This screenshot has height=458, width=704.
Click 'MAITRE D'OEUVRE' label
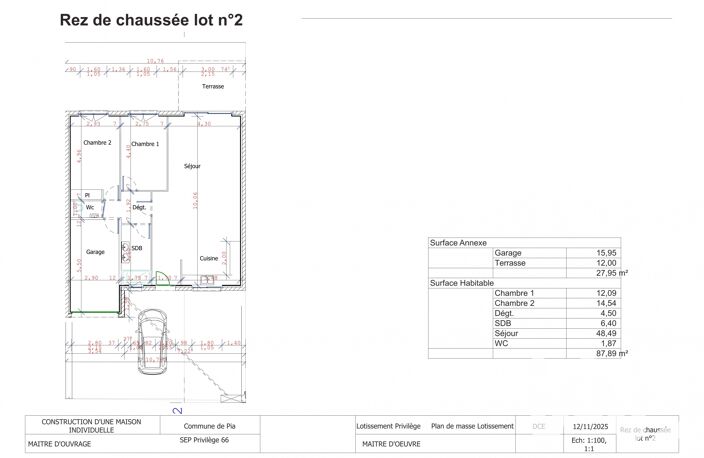point(391,444)
